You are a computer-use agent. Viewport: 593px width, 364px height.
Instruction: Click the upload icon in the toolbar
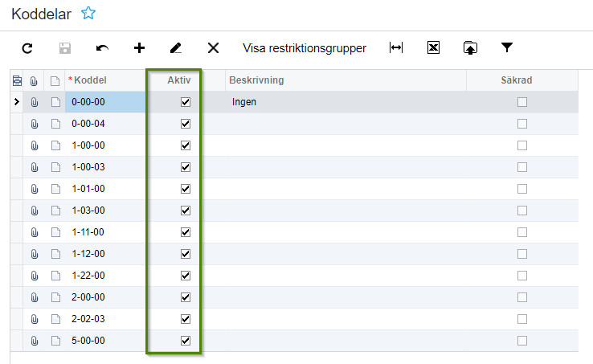pyautogui.click(x=470, y=48)
